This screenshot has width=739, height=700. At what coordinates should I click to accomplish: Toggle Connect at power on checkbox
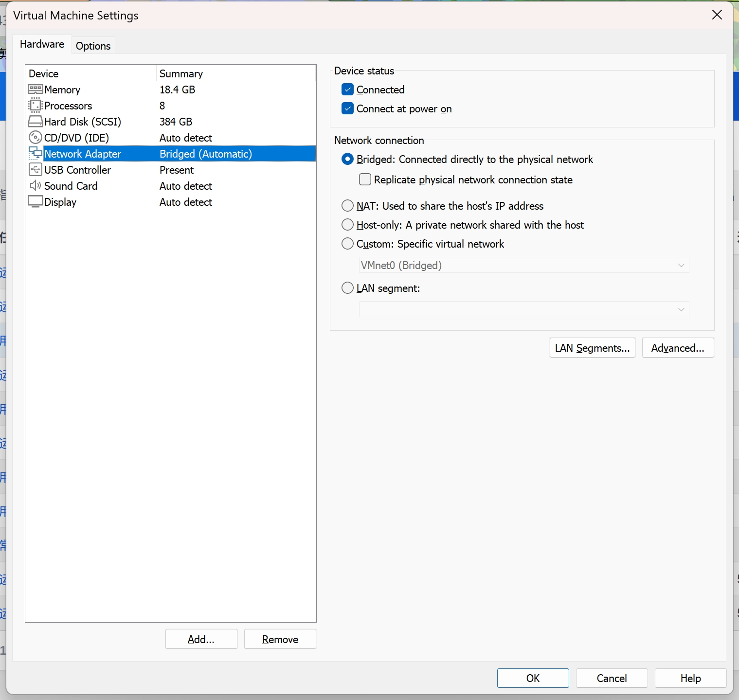click(347, 108)
